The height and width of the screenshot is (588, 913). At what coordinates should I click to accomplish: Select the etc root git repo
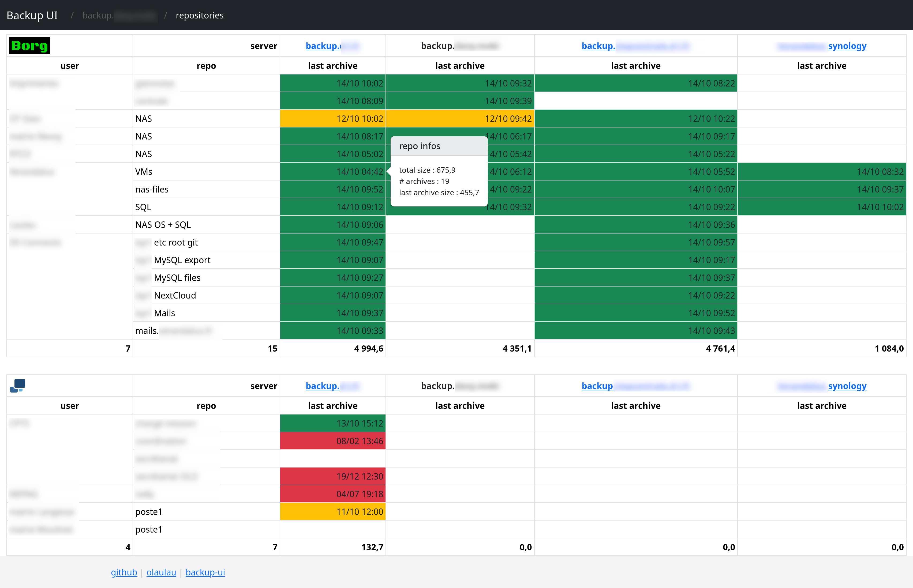(x=176, y=242)
